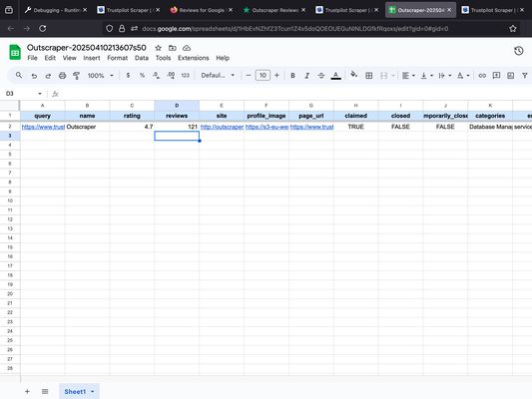
Task: Click the Insert link icon
Action: pyautogui.click(x=482, y=75)
